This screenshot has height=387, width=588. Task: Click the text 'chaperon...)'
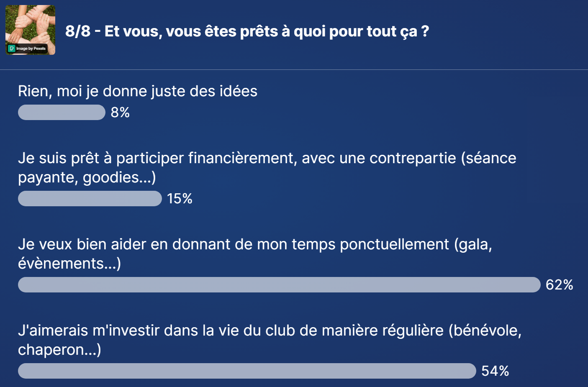(59, 350)
